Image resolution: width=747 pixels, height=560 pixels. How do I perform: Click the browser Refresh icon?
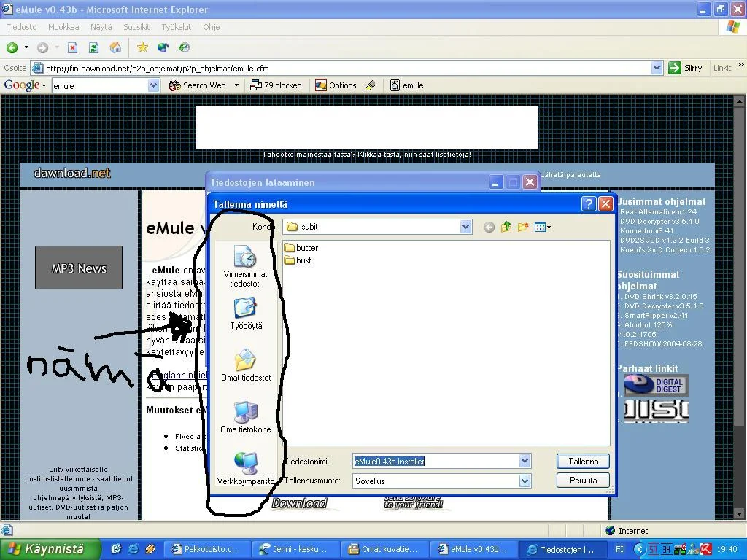[x=93, y=47]
